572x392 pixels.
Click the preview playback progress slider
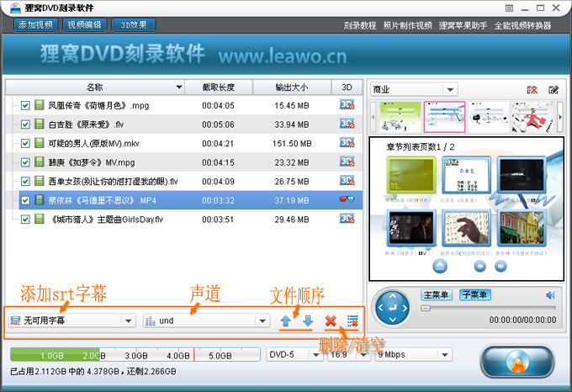(488, 308)
